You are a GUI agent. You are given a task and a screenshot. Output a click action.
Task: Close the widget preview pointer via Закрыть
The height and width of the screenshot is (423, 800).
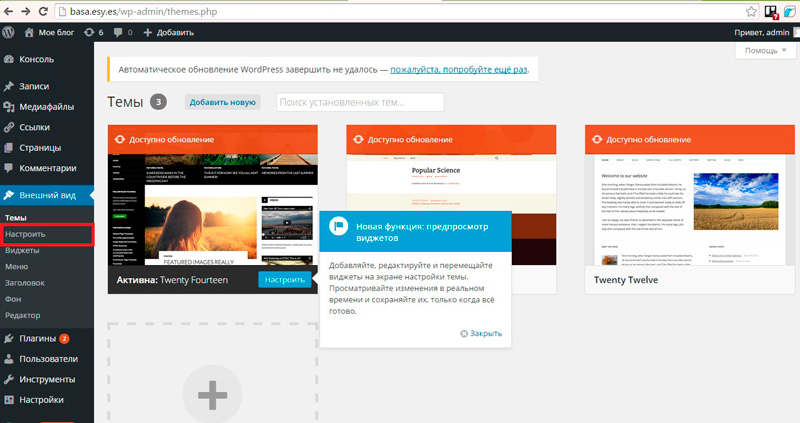coord(481,333)
